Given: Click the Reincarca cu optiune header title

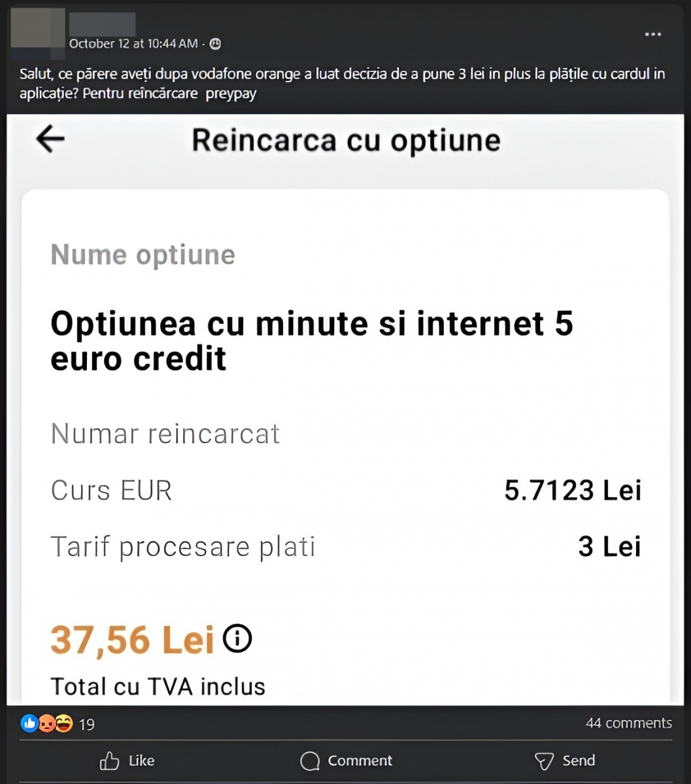Looking at the screenshot, I should point(346,140).
